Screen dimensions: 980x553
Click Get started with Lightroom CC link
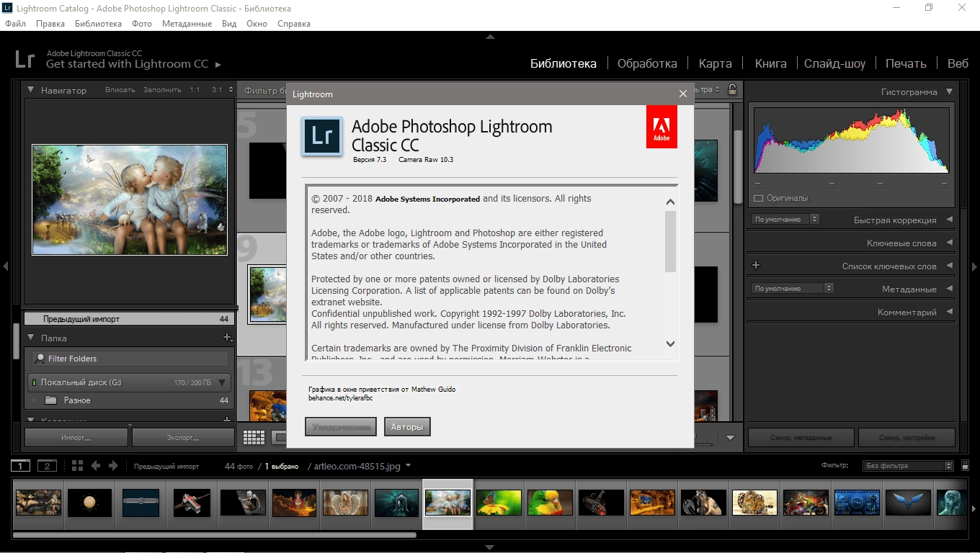point(133,64)
